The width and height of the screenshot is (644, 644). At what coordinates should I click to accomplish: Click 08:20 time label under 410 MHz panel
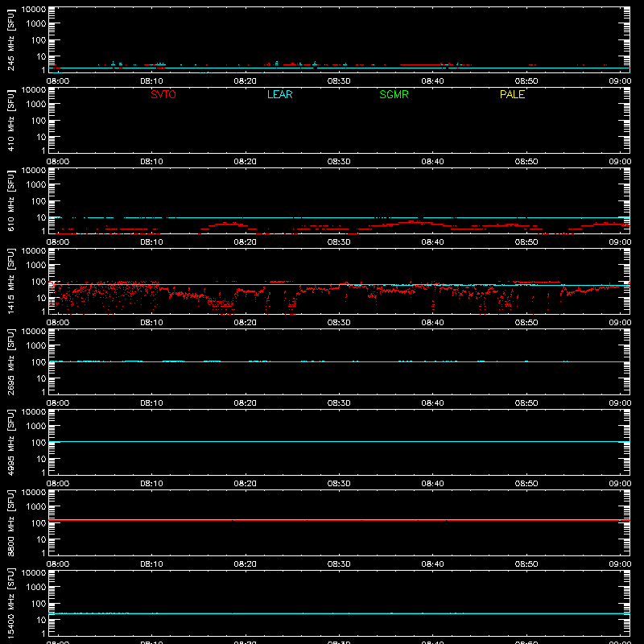coord(246,162)
